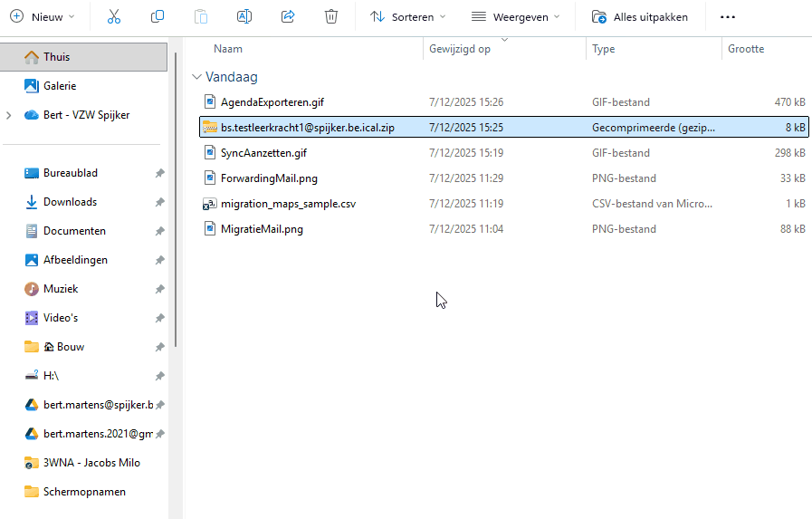Open the Sorteren dropdown
812x519 pixels.
click(408, 16)
